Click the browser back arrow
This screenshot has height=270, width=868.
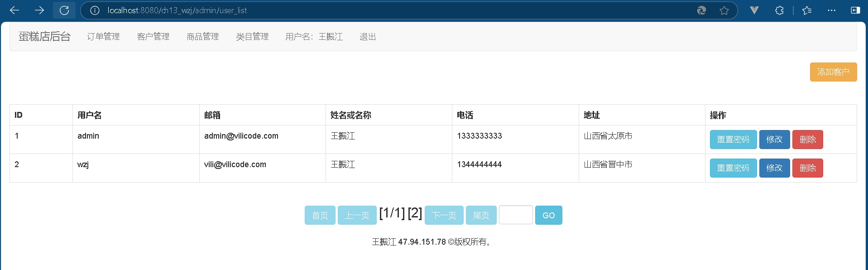[14, 10]
